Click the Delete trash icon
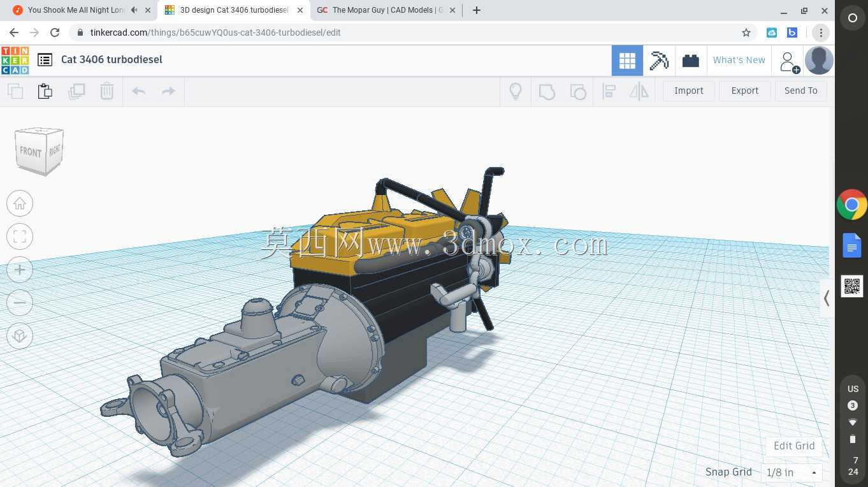 coord(107,91)
